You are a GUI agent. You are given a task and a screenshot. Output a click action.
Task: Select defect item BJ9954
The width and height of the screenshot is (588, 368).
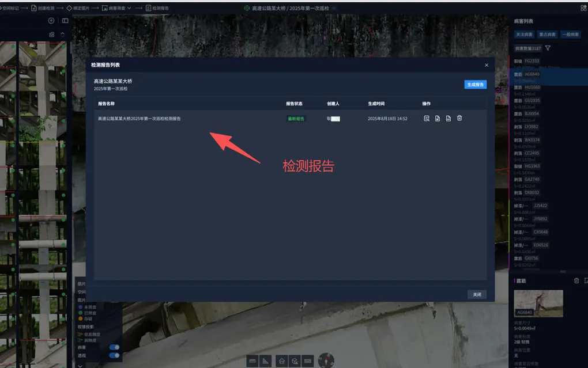coord(532,113)
